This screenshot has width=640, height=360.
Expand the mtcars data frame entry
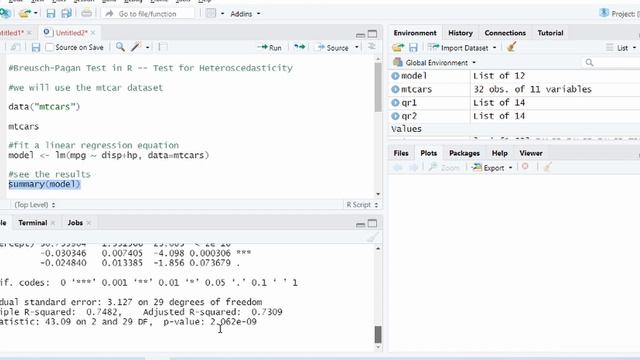pos(395,89)
